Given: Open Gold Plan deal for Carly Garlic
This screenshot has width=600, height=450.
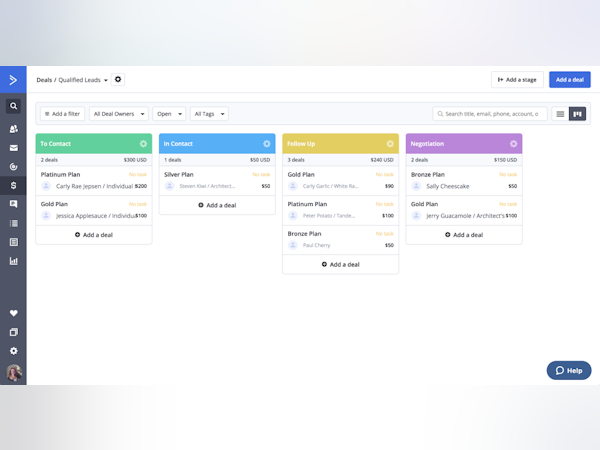Looking at the screenshot, I should point(341,181).
